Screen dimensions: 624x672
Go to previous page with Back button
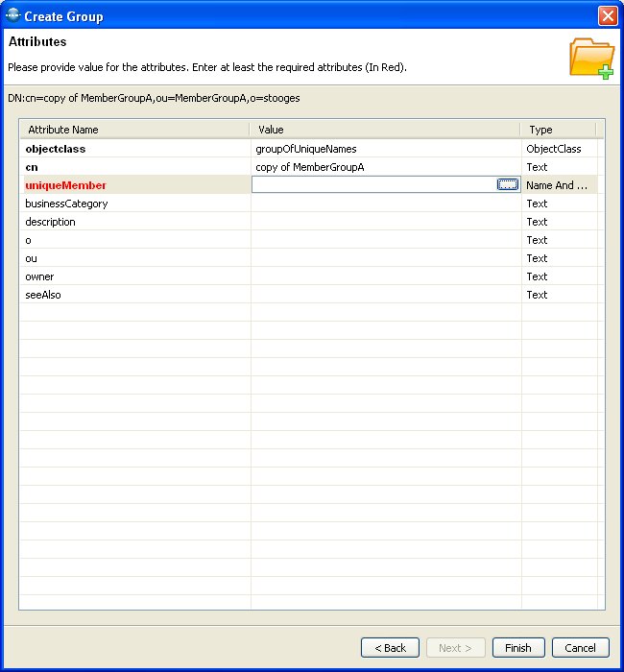(390, 648)
